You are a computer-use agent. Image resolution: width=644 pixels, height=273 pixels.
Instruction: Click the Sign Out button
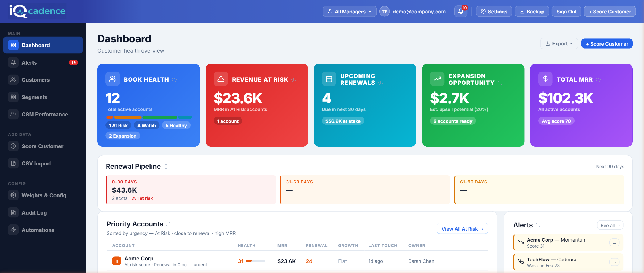(x=566, y=11)
